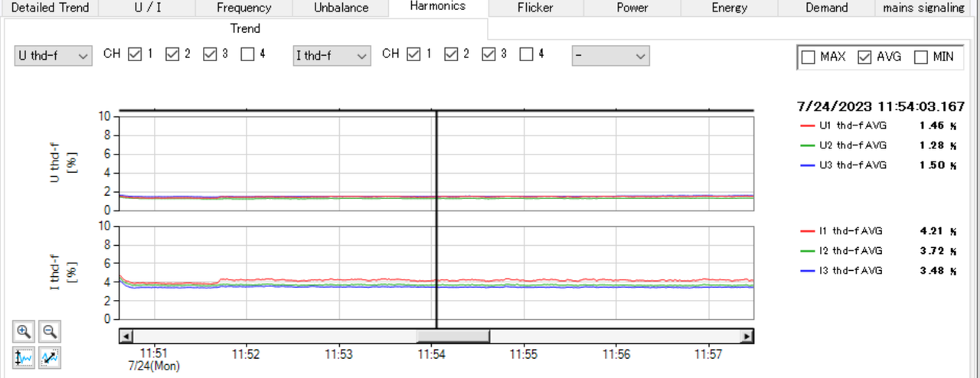
Task: Click the I2 thd-f AVG legend entry
Action: (841, 250)
